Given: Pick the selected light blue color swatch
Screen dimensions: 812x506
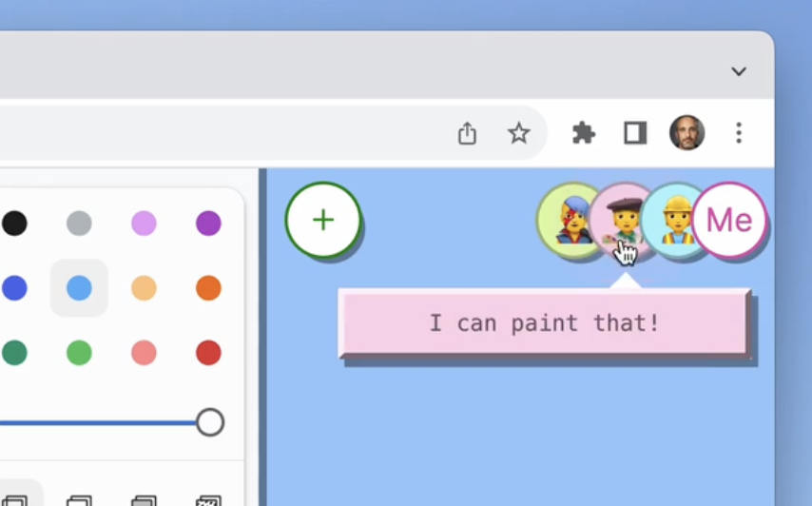Looking at the screenshot, I should tap(79, 288).
